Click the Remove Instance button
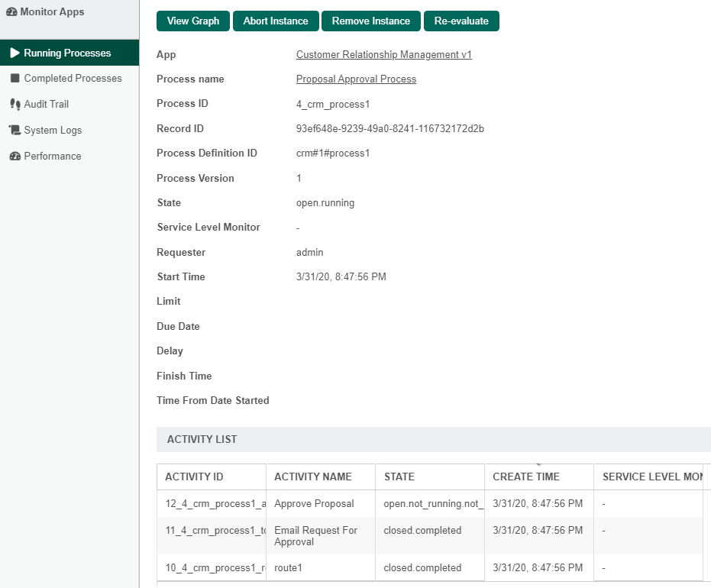This screenshot has height=588, width=711. click(x=371, y=21)
